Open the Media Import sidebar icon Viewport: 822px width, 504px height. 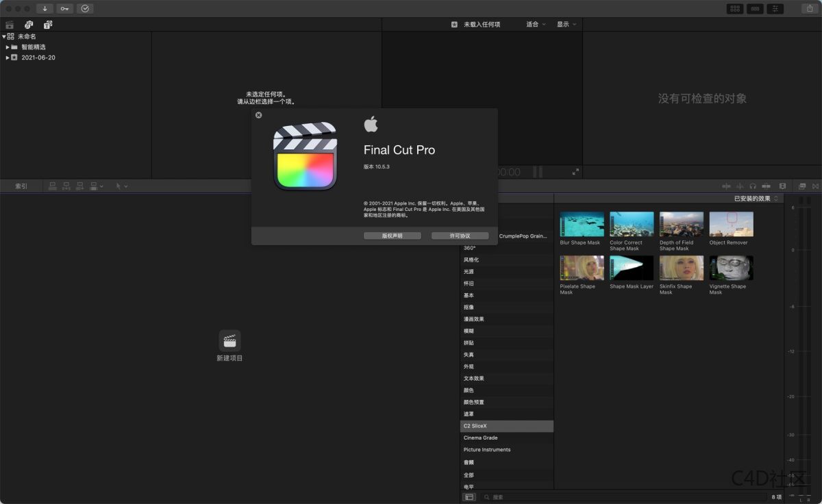tap(10, 24)
